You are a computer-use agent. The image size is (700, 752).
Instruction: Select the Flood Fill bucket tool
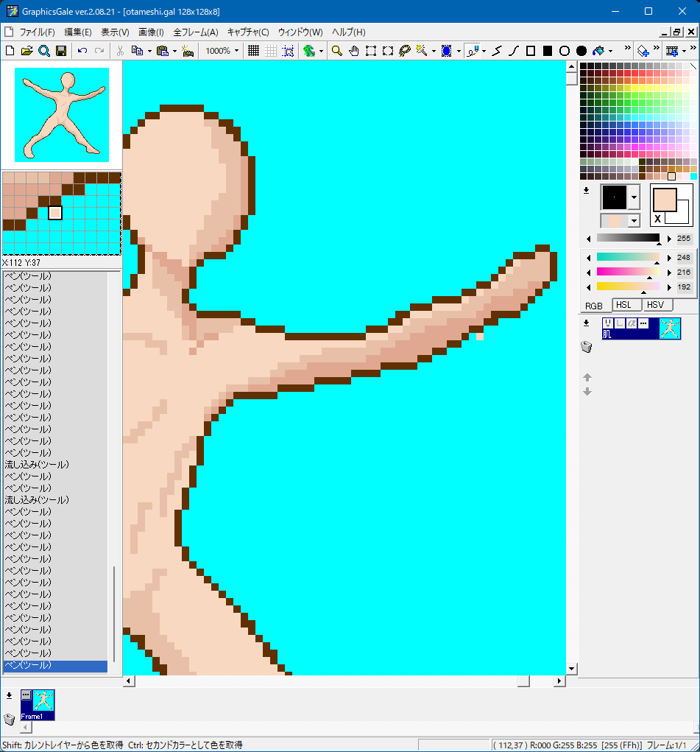pos(599,51)
